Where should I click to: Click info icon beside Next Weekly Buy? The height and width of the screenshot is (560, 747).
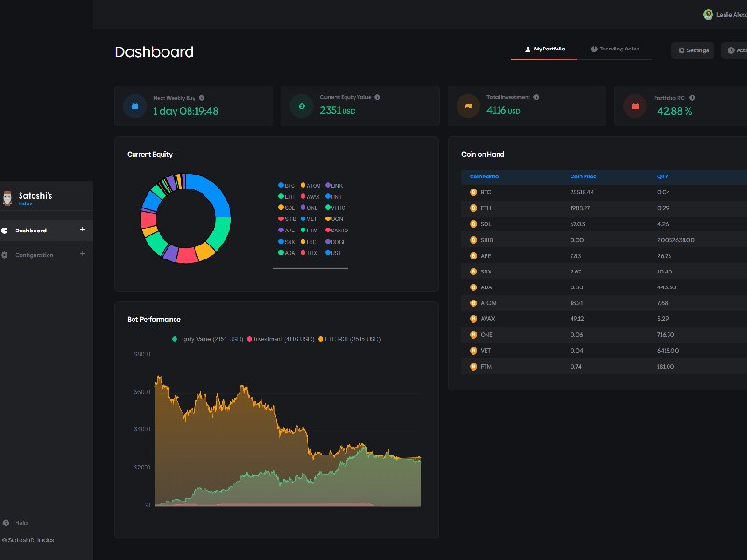(202, 97)
